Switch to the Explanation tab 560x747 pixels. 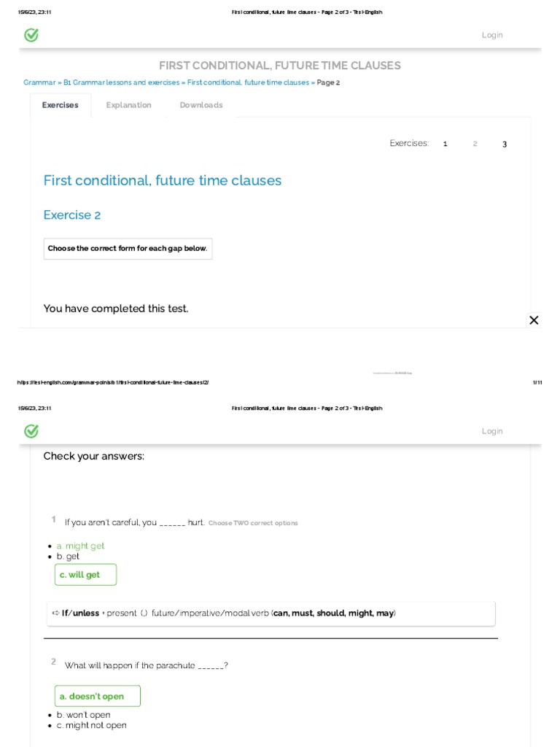point(128,105)
